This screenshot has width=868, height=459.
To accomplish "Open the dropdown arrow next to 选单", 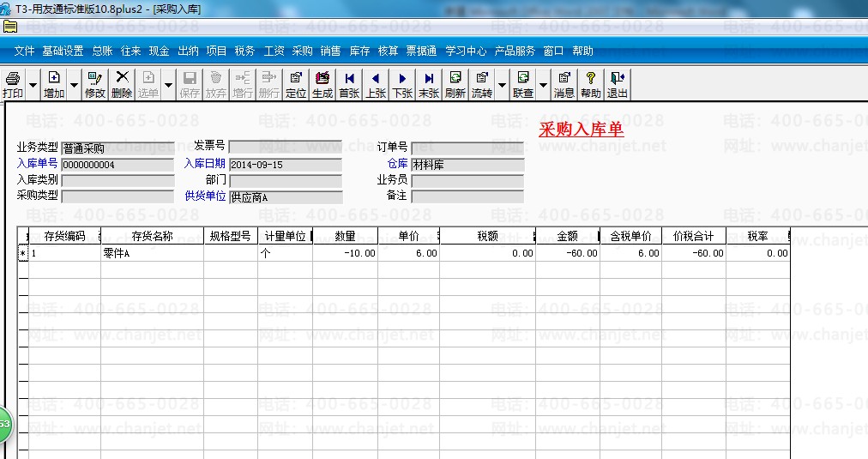I will click(x=169, y=85).
